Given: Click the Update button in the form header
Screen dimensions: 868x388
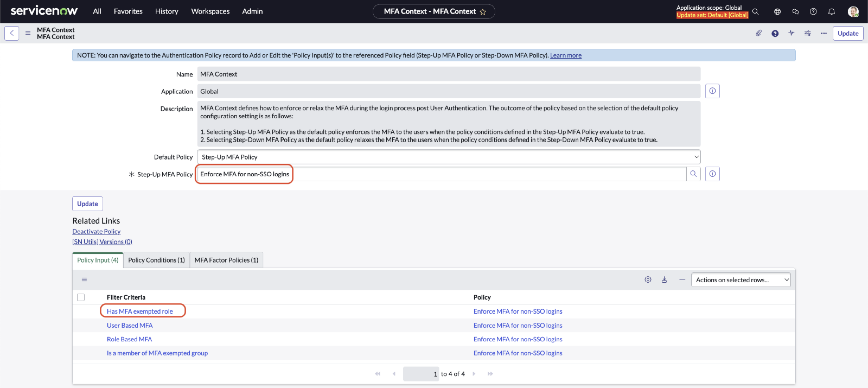Looking at the screenshot, I should 848,33.
